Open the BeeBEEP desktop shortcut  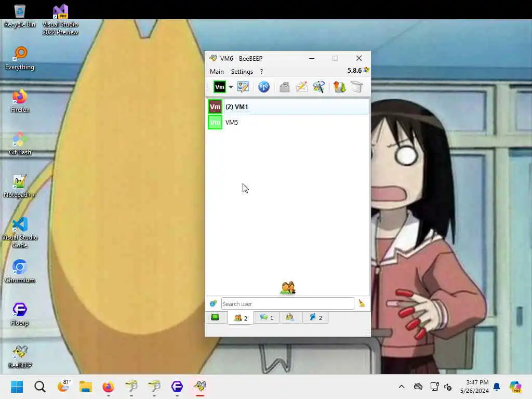pos(20,356)
